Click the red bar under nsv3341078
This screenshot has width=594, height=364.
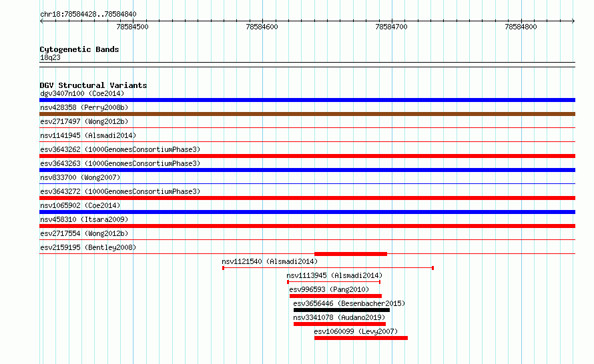click(340, 324)
